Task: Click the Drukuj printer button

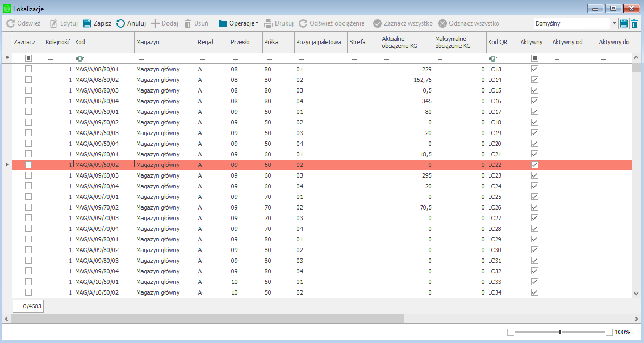Action: click(x=279, y=23)
